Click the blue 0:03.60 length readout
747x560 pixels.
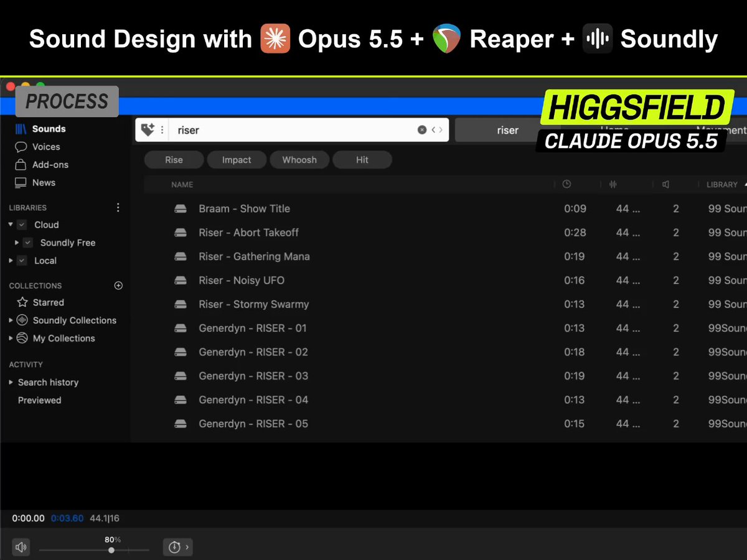[x=67, y=518]
